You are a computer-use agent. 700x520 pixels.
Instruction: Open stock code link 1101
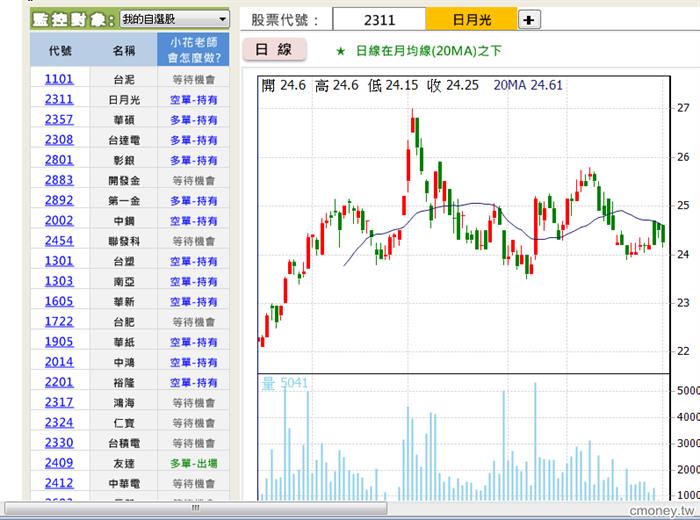point(59,79)
